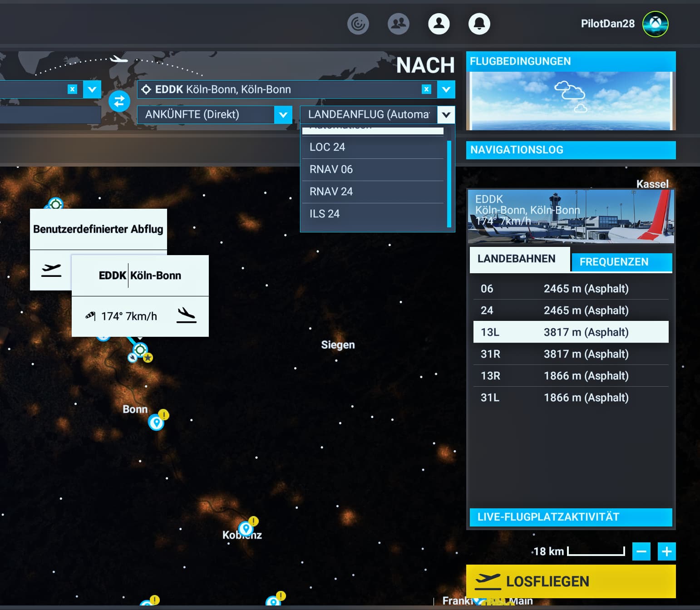Image resolution: width=700 pixels, height=610 pixels.
Task: Zoom in the map with plus
Action: 666,551
